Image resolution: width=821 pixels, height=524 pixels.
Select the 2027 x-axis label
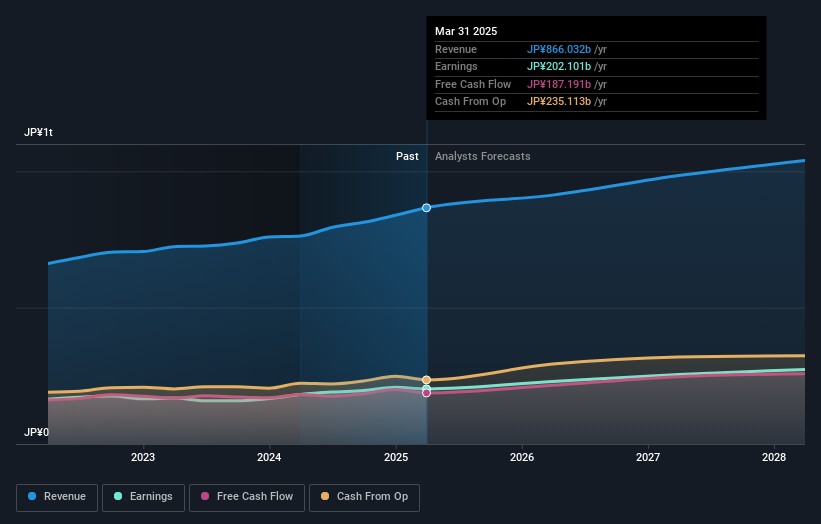[x=648, y=457]
